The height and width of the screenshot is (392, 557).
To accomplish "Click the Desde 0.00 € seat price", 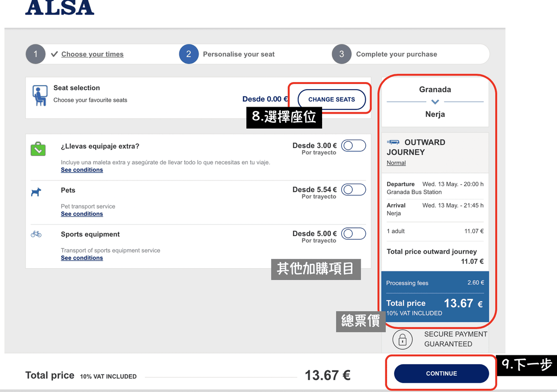I will pyautogui.click(x=265, y=99).
